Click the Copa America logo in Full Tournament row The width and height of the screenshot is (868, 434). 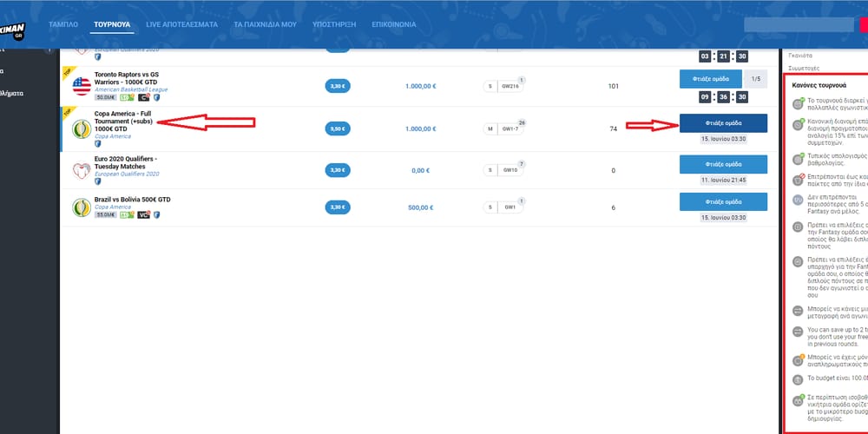click(82, 129)
